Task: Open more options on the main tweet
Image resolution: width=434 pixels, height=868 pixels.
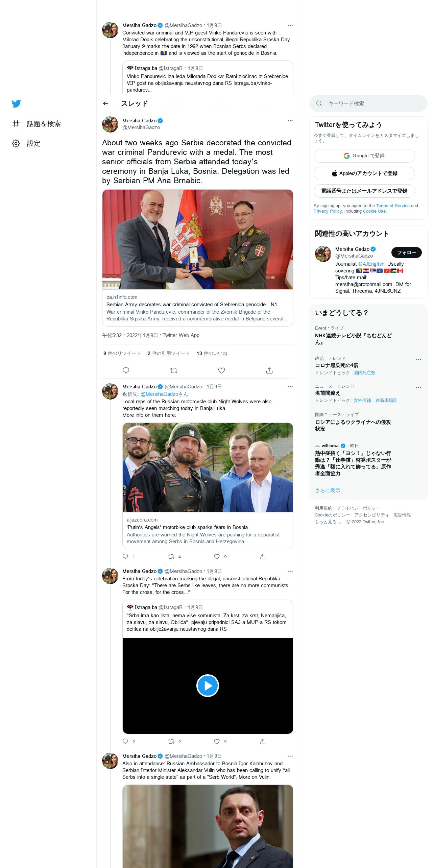Action: coord(290,121)
